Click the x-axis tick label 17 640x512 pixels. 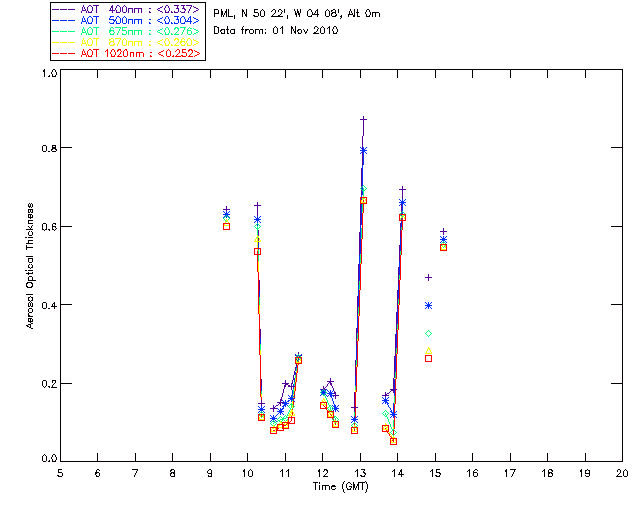click(510, 473)
